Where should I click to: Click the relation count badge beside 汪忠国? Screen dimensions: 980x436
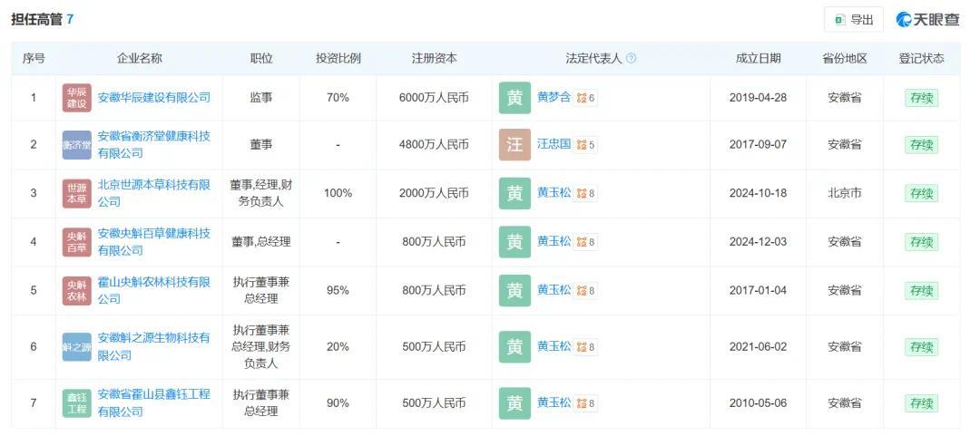click(586, 145)
